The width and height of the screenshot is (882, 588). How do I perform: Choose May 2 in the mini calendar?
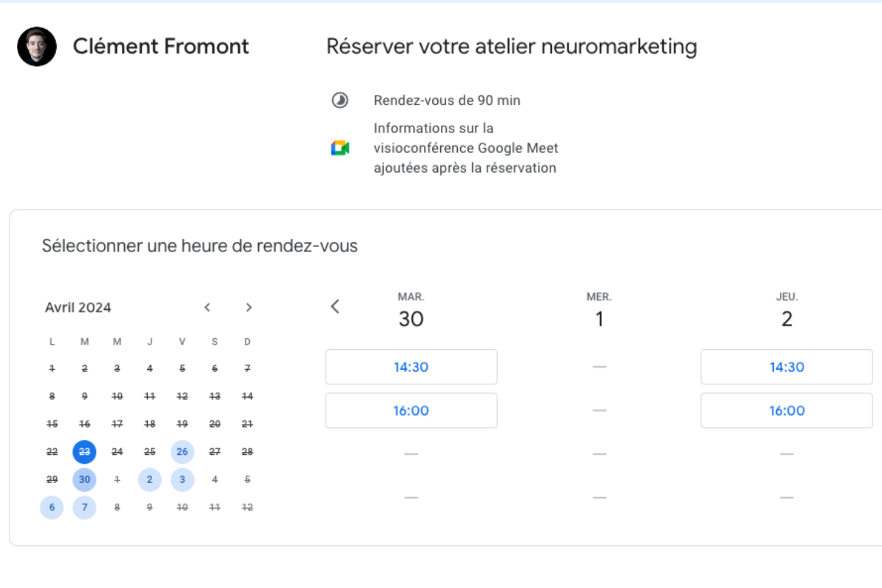point(150,479)
